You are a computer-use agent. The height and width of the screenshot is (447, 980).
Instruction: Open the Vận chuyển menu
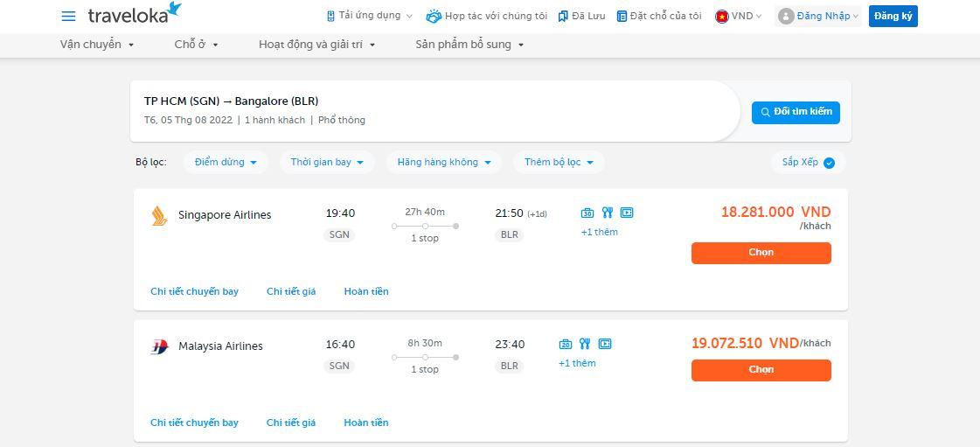97,45
